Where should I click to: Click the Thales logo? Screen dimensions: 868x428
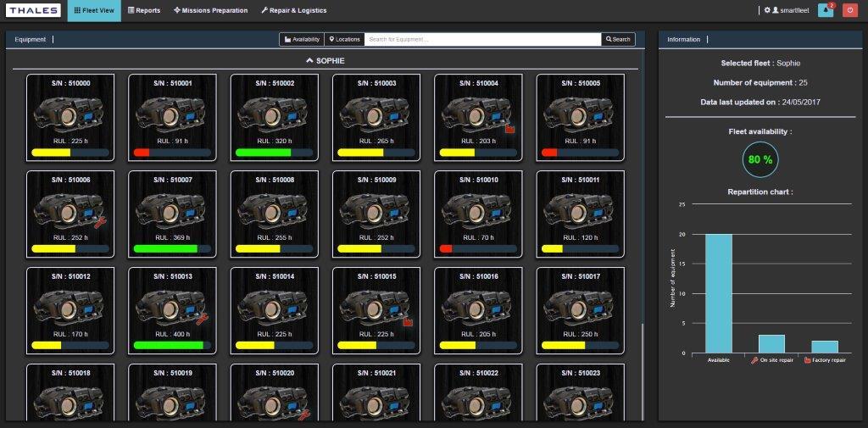[34, 10]
